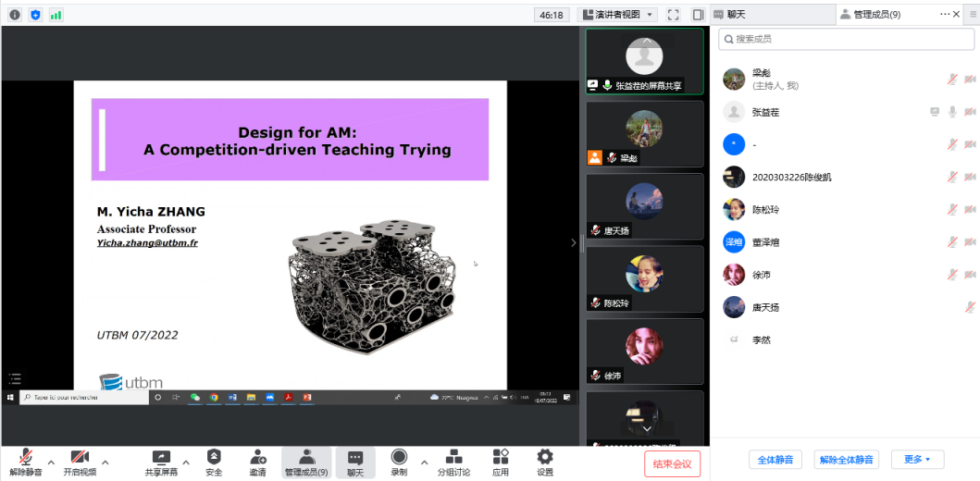This screenshot has height=481, width=980.
Task: Click the fullscreen icon in top bar
Action: coord(674,15)
